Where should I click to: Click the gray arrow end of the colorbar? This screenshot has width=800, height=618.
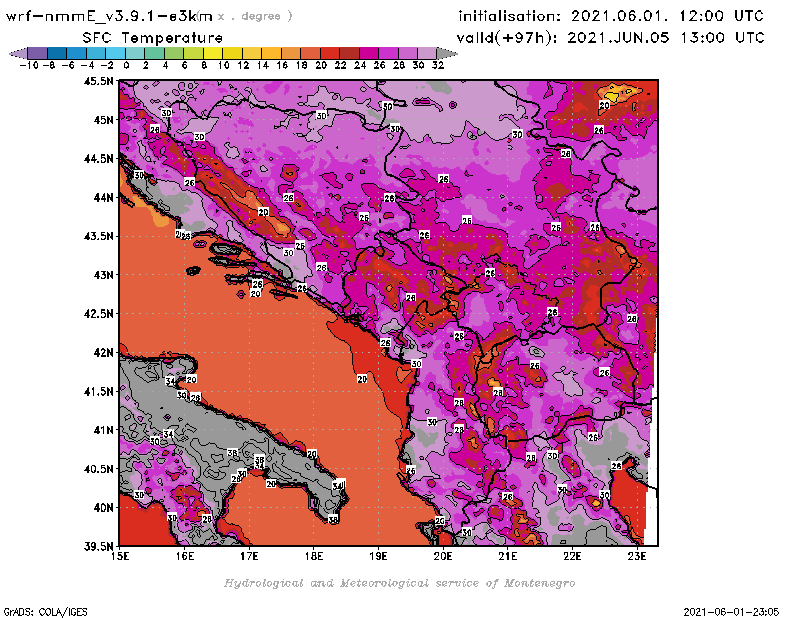click(447, 53)
